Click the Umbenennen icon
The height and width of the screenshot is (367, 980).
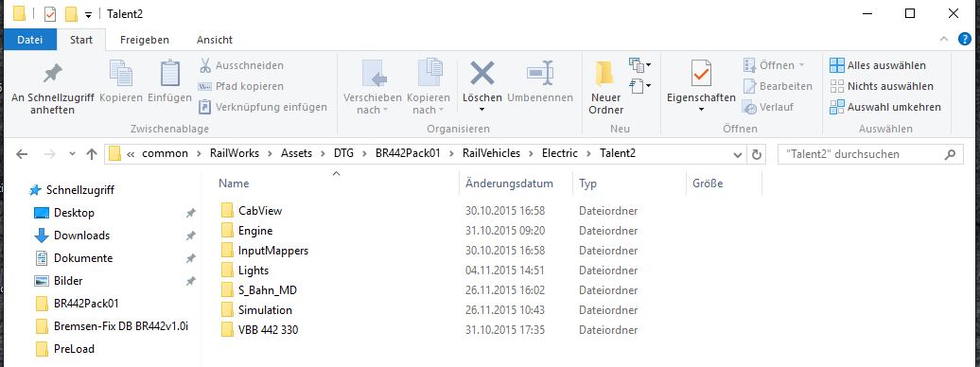tap(540, 74)
